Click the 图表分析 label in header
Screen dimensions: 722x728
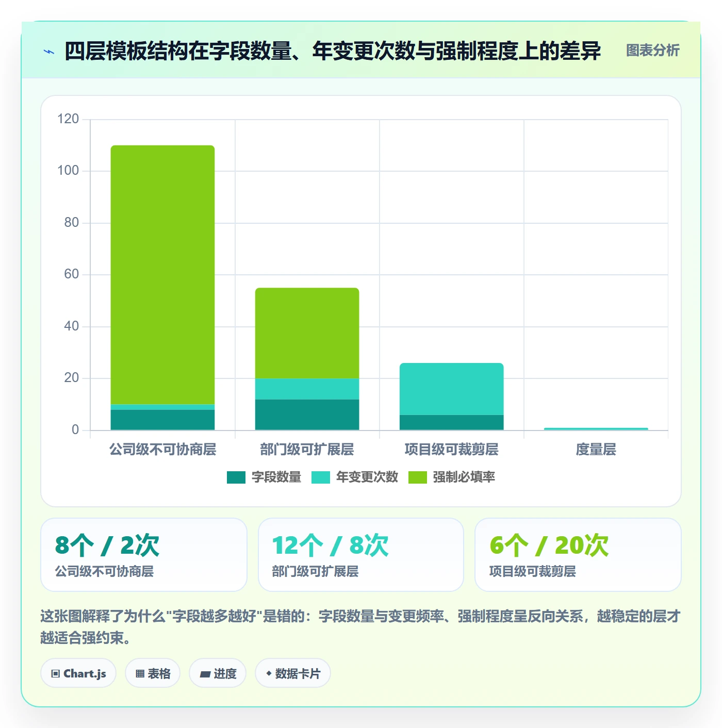[652, 51]
